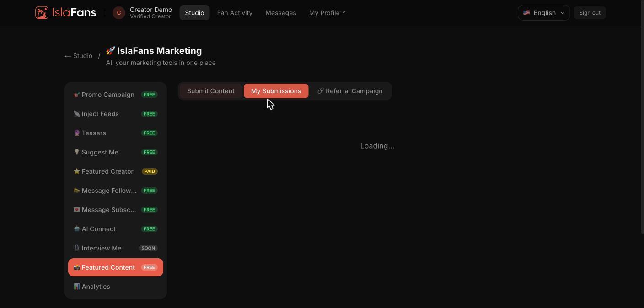This screenshot has height=308, width=644.
Task: Click the Creator Demo avatar circle
Action: pos(119,13)
